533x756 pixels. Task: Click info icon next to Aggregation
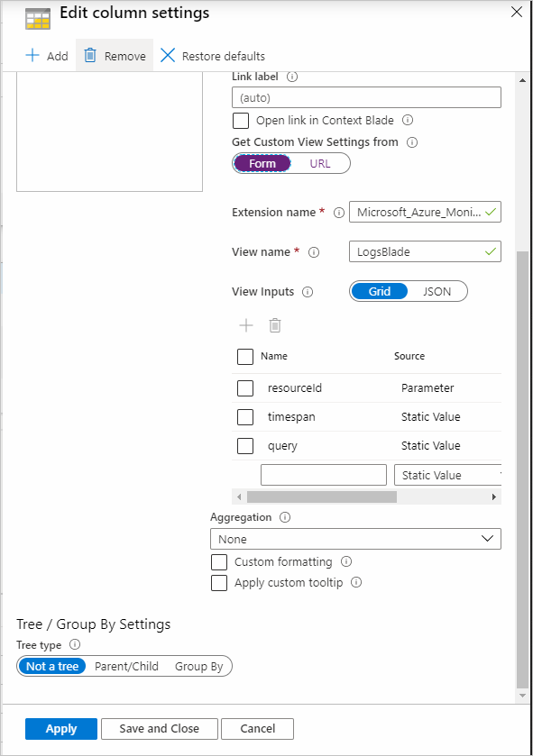click(x=285, y=517)
